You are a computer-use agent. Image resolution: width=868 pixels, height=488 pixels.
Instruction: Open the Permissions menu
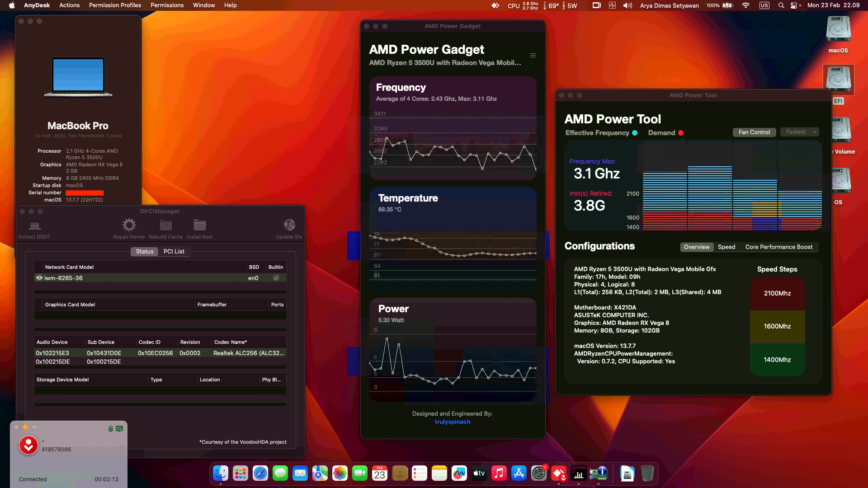click(x=167, y=5)
